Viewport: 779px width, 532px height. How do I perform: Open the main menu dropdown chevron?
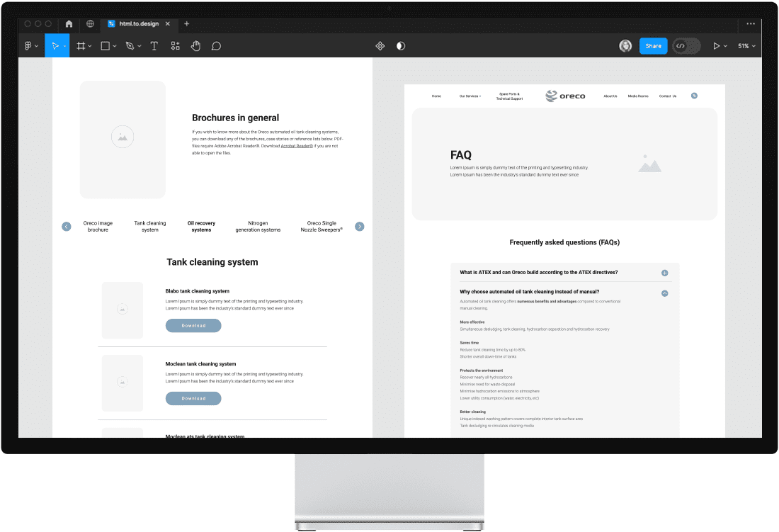36,46
